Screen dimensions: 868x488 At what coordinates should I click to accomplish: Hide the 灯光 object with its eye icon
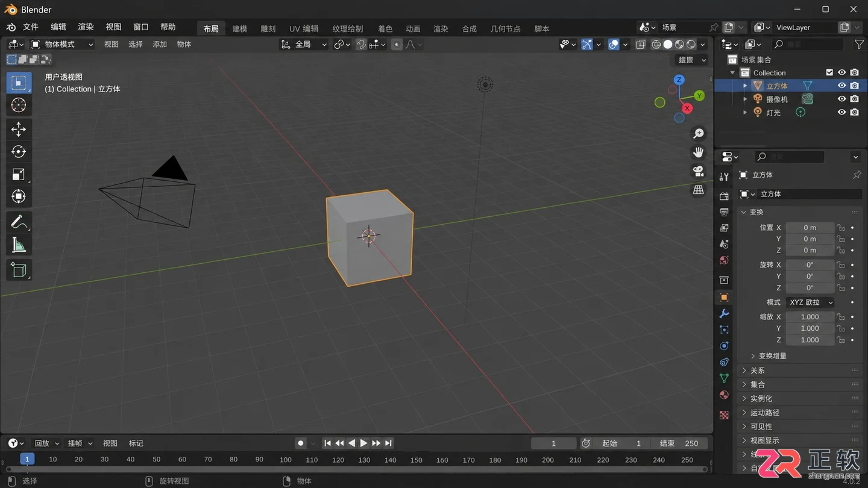pos(841,112)
